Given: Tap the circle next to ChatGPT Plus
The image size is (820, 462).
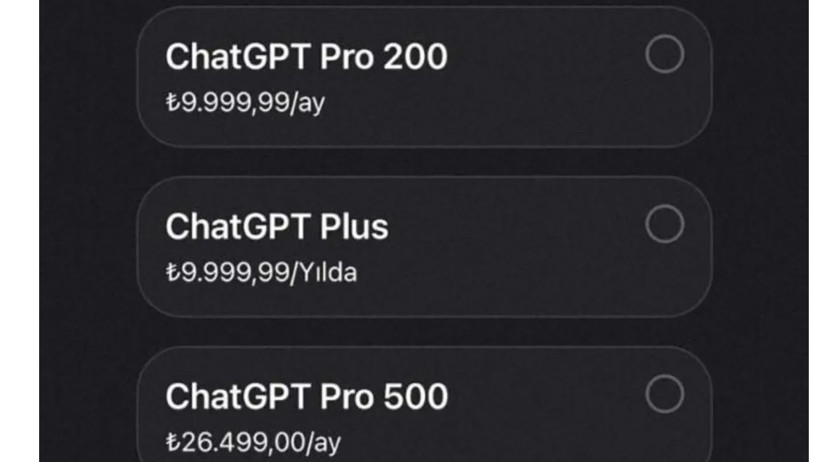Looking at the screenshot, I should point(665,224).
